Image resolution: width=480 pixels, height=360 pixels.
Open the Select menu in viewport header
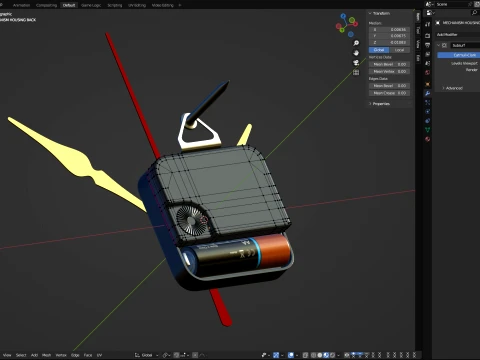point(21,355)
